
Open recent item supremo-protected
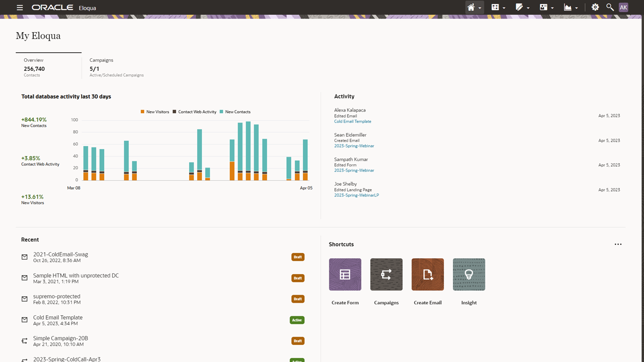point(57,296)
